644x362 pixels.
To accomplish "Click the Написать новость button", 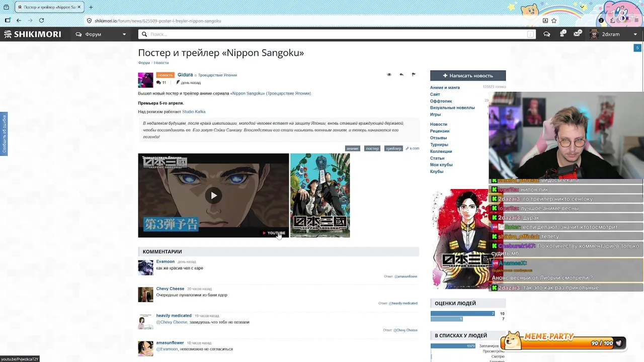I will [468, 75].
